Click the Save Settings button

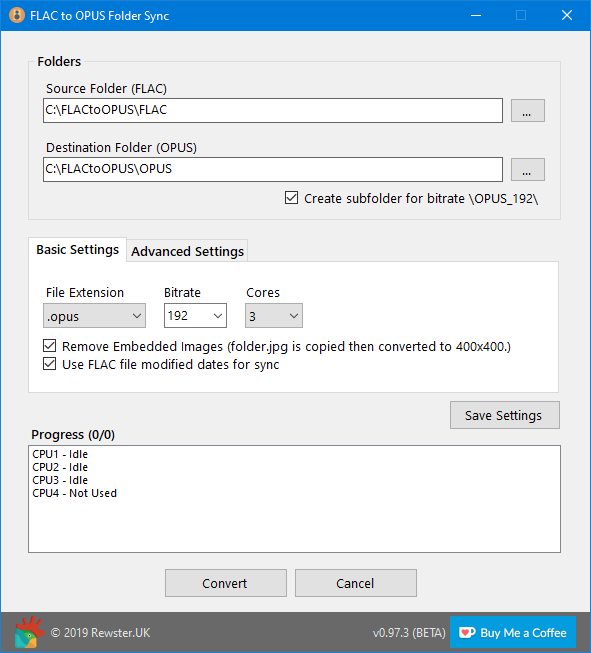[x=505, y=415]
